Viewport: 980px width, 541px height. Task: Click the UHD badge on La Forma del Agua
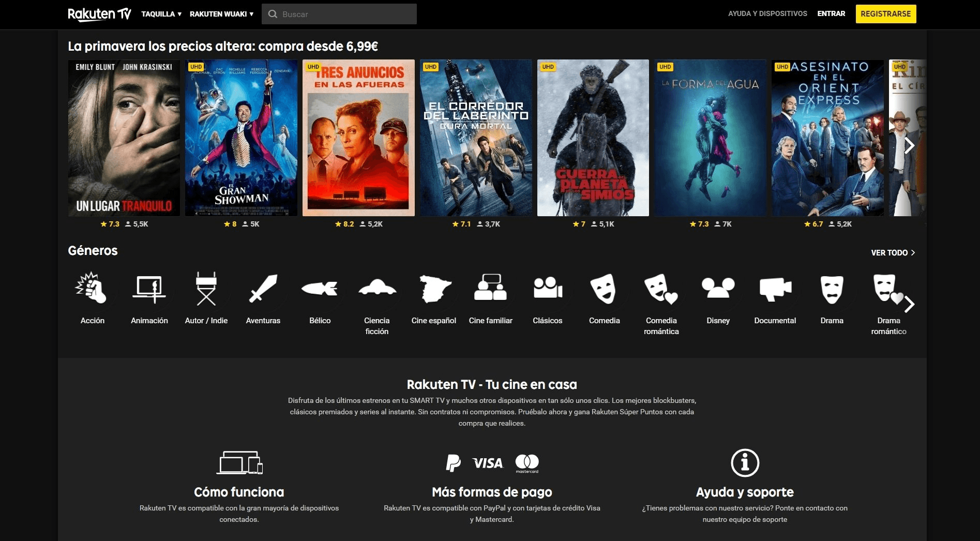click(665, 67)
